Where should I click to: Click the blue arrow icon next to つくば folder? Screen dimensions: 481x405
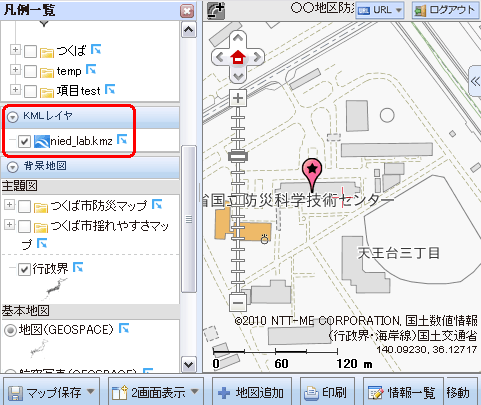(x=96, y=49)
